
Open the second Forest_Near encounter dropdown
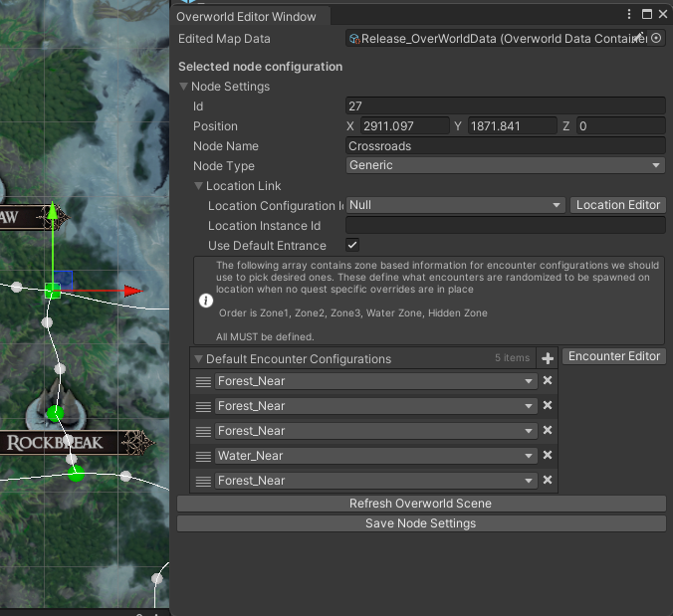[376, 406]
